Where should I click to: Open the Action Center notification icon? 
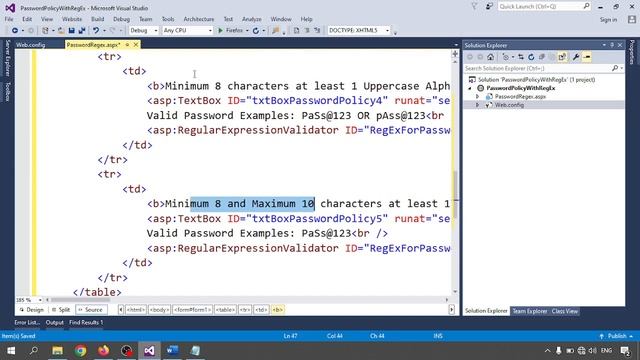tap(625, 351)
